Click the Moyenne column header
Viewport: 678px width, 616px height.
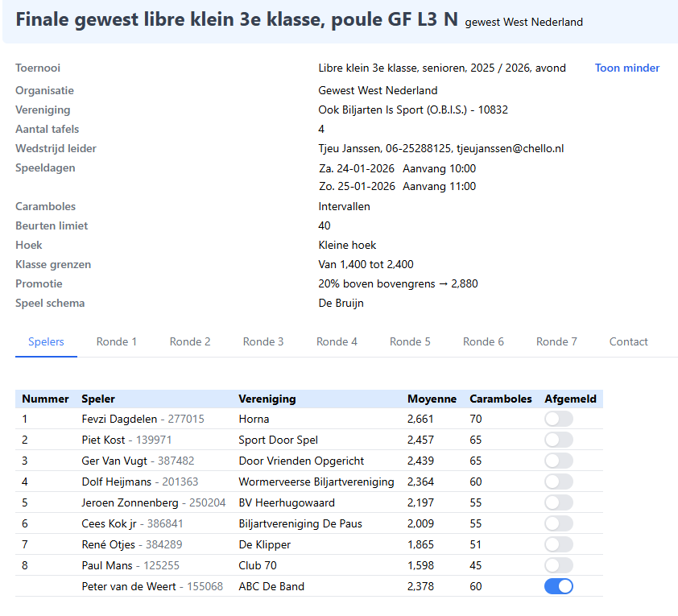click(432, 399)
